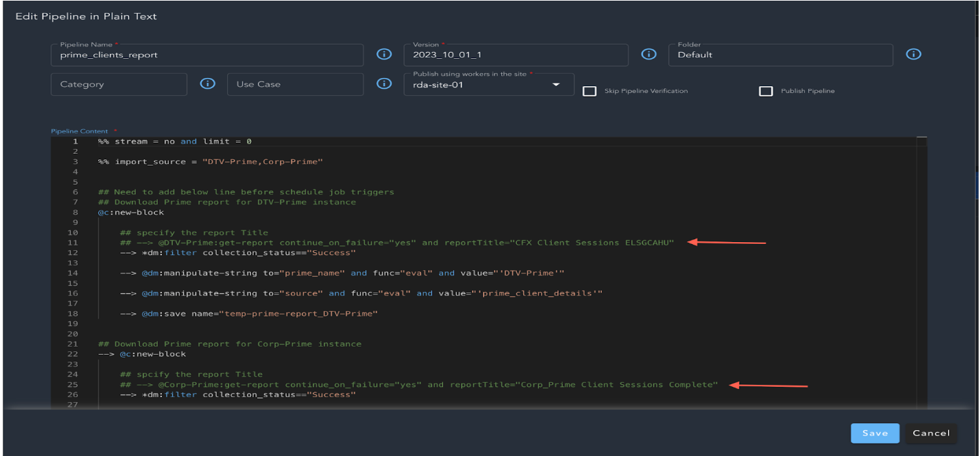Click the info icon beside Pipeline Name
Image resolution: width=980 pixels, height=456 pixels.
coord(384,55)
